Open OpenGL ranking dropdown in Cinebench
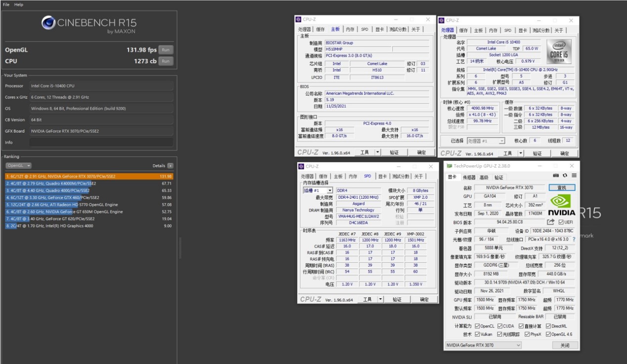The image size is (627, 364). 18,166
